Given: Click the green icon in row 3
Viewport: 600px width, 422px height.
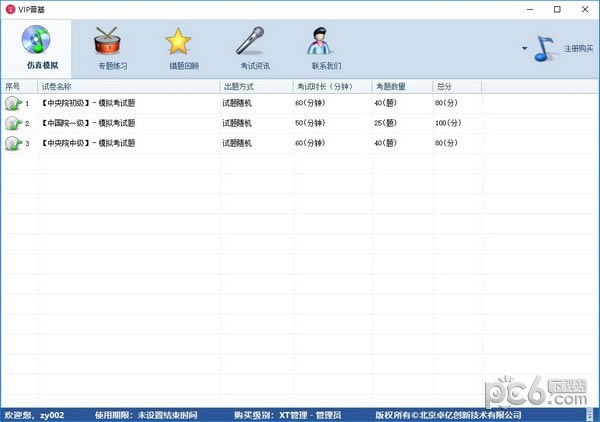Looking at the screenshot, I should point(13,143).
